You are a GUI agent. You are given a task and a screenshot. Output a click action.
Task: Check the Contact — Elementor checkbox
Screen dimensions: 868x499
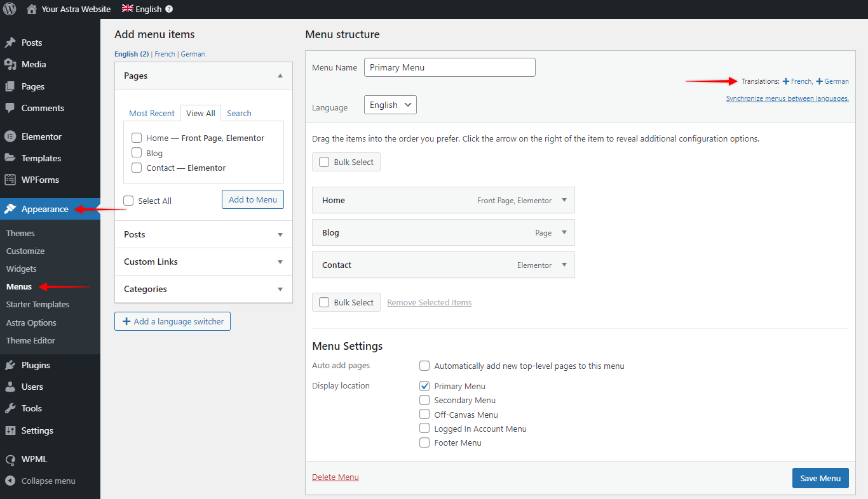137,168
